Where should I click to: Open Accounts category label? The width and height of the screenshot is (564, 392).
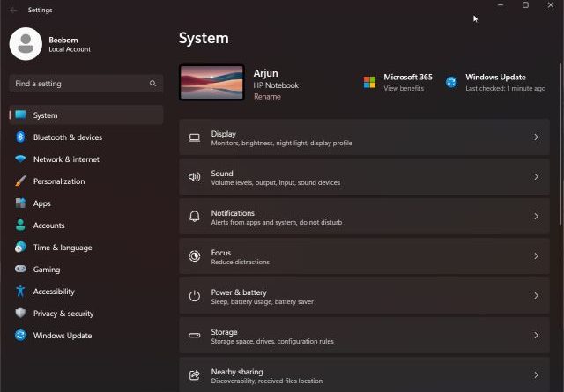[x=49, y=226]
